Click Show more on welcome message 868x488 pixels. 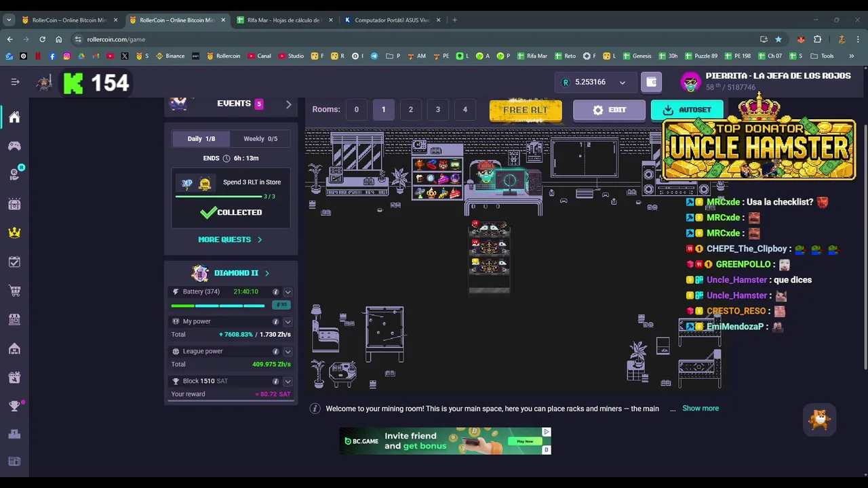701,408
